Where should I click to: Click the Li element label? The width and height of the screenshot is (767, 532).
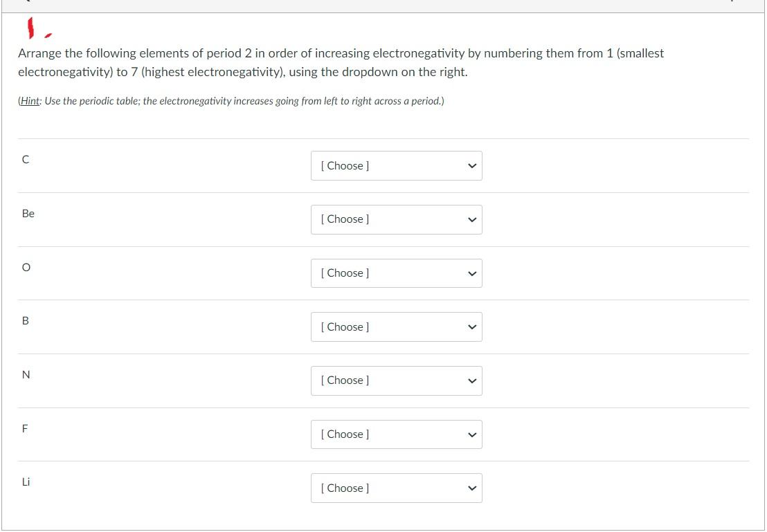[x=26, y=482]
